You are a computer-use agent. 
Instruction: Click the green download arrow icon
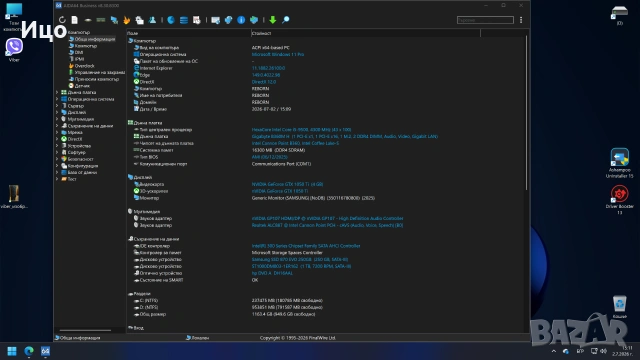273,20
